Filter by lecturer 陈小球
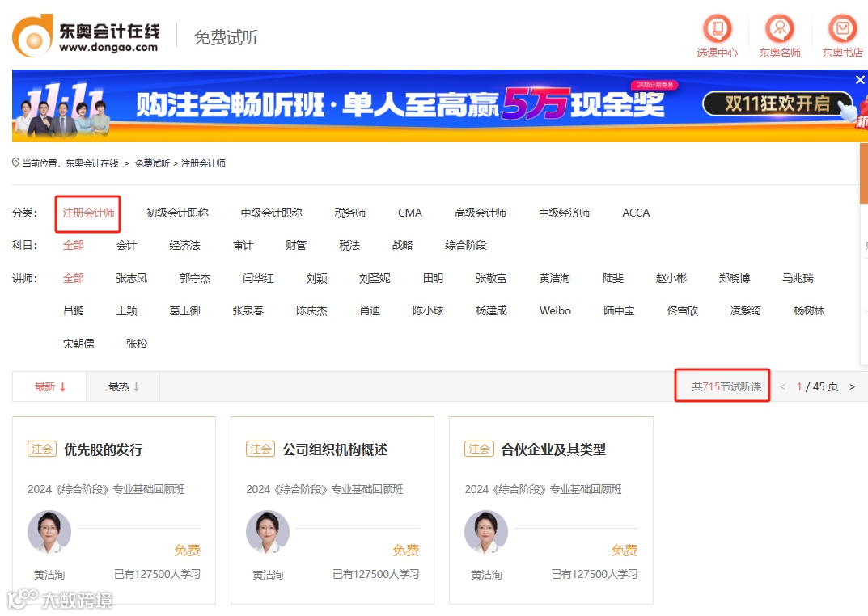Image resolution: width=868 pixels, height=616 pixels. coord(428,310)
